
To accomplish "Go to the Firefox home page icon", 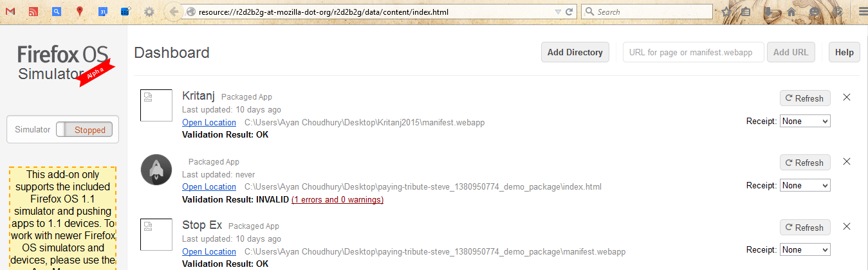I will [791, 12].
